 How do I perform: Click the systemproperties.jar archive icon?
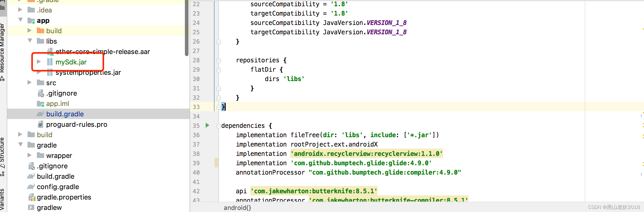tap(50, 73)
